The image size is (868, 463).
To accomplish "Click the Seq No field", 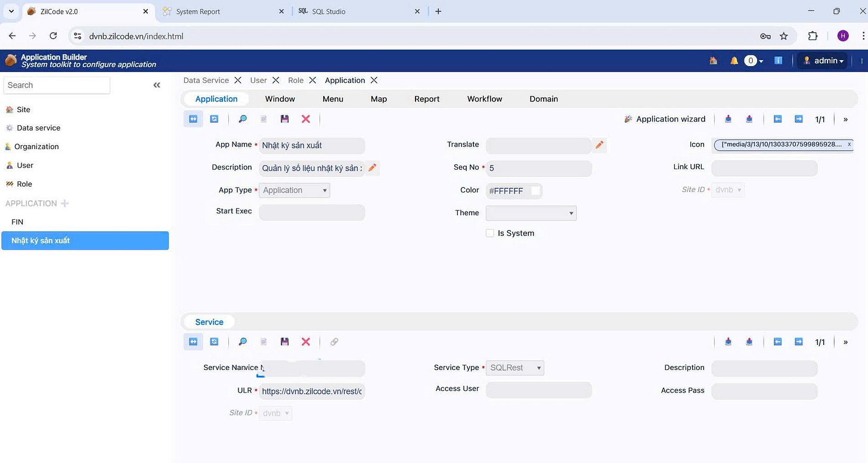I will 539,169.
